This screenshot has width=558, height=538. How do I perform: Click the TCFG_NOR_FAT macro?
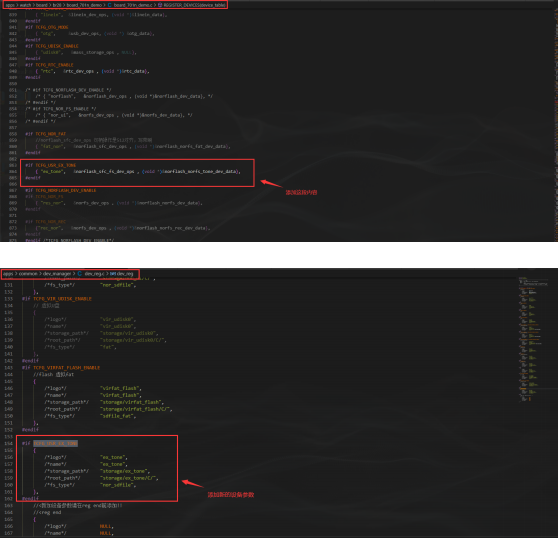pyautogui.click(x=51, y=134)
